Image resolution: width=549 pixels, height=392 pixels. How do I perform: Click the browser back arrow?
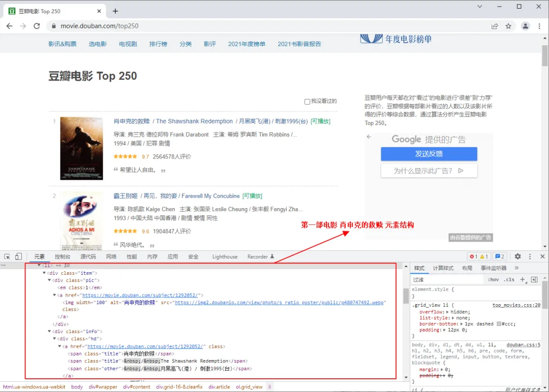10,26
